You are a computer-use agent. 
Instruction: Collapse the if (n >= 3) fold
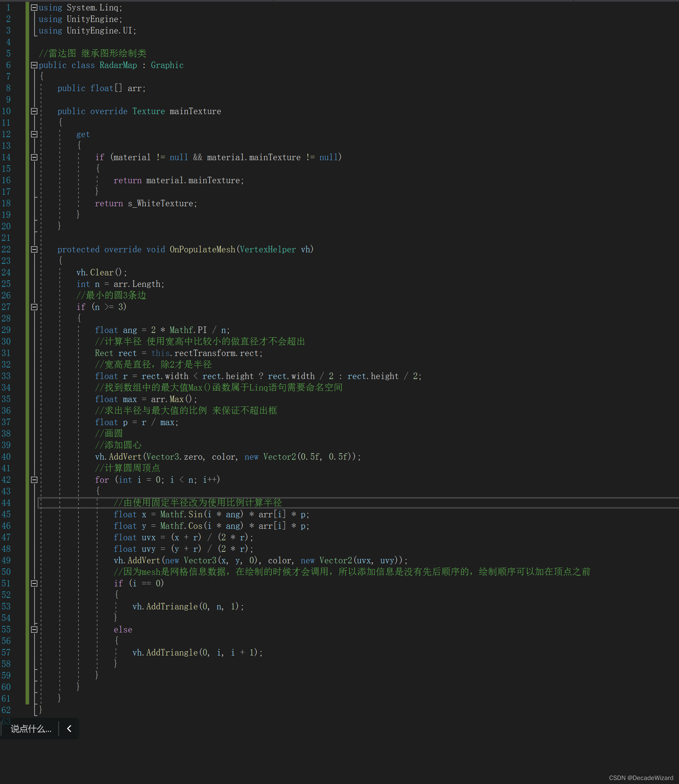click(x=34, y=307)
